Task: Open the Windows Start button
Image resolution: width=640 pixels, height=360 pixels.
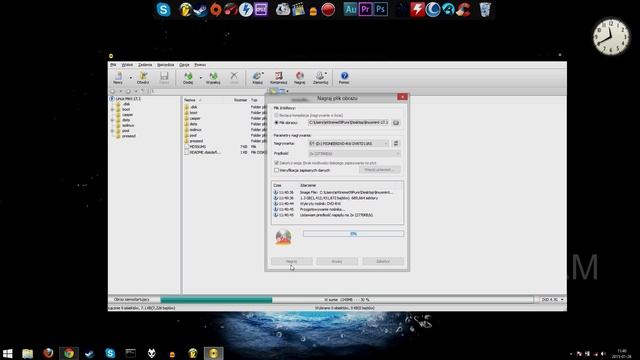Action: (x=7, y=353)
